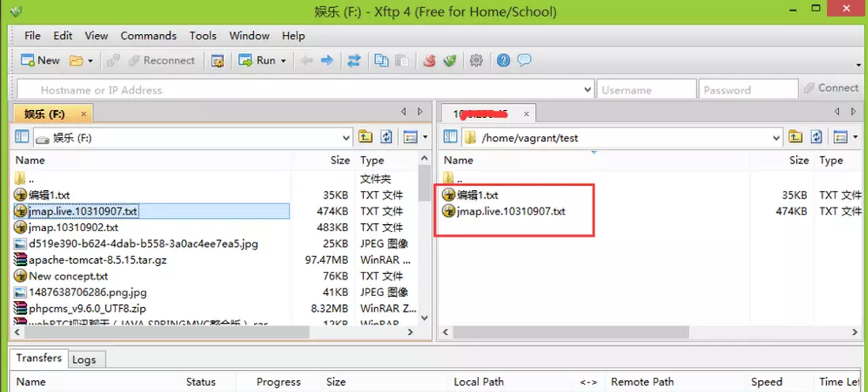Click the Connect button
This screenshot has width=868, height=392.
pyautogui.click(x=831, y=88)
